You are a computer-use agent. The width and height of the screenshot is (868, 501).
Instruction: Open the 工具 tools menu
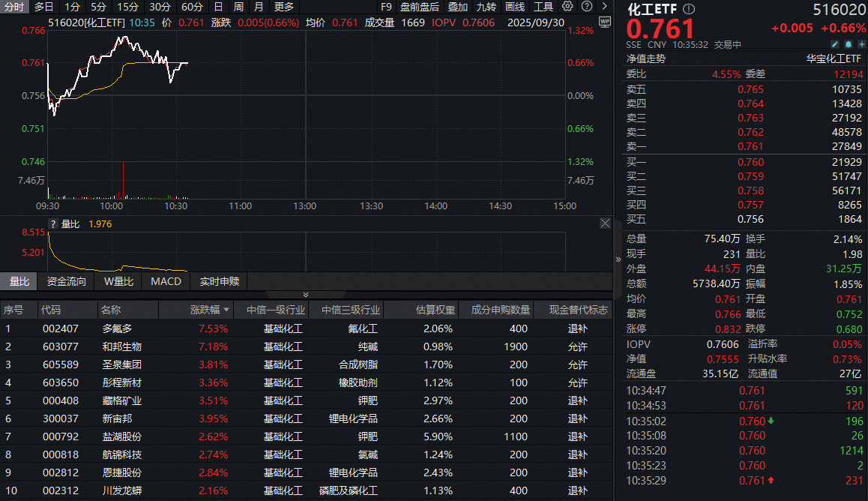(543, 7)
